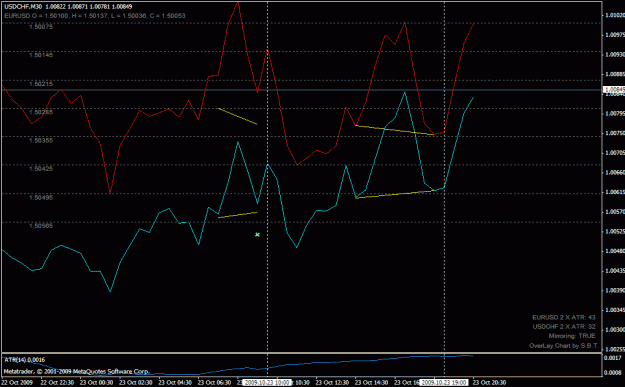This screenshot has width=625, height=387.
Task: Click the 1.50215 EURUSD overlay level label
Action: tap(41, 84)
